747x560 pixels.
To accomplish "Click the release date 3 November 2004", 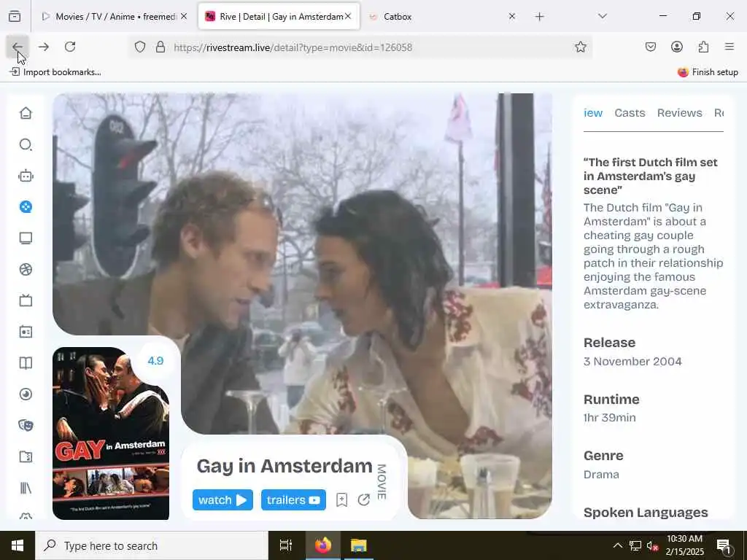I will point(632,362).
